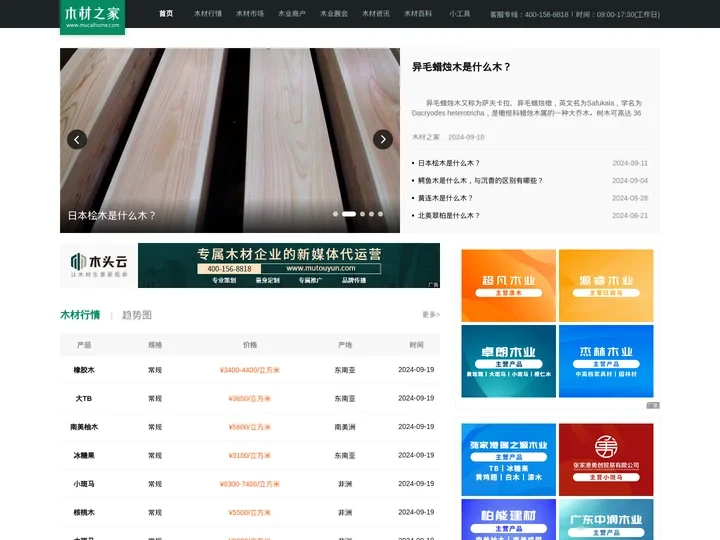Open 木材行情 in the top navigation

tap(208, 14)
